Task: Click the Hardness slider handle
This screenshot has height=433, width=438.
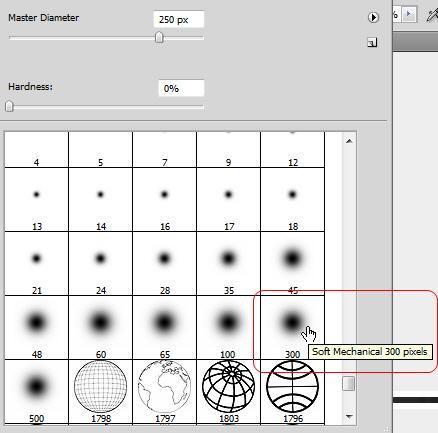Action: [9, 106]
